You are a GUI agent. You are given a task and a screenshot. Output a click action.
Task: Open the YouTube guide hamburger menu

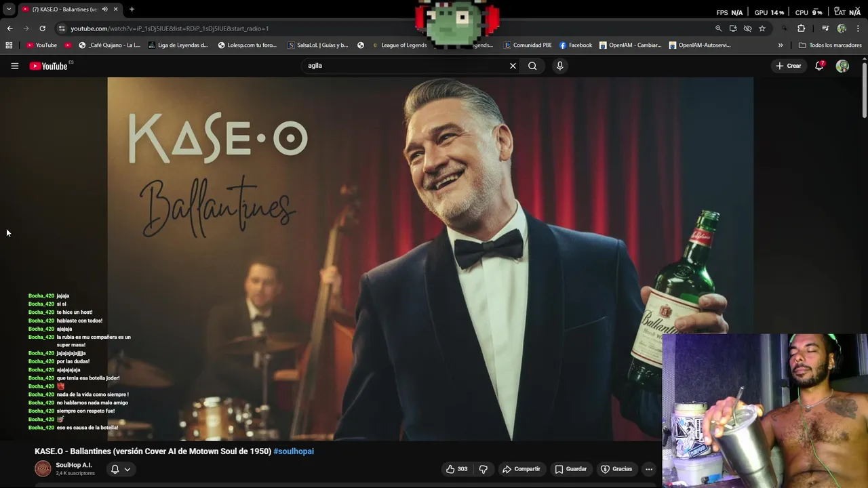pos(14,66)
